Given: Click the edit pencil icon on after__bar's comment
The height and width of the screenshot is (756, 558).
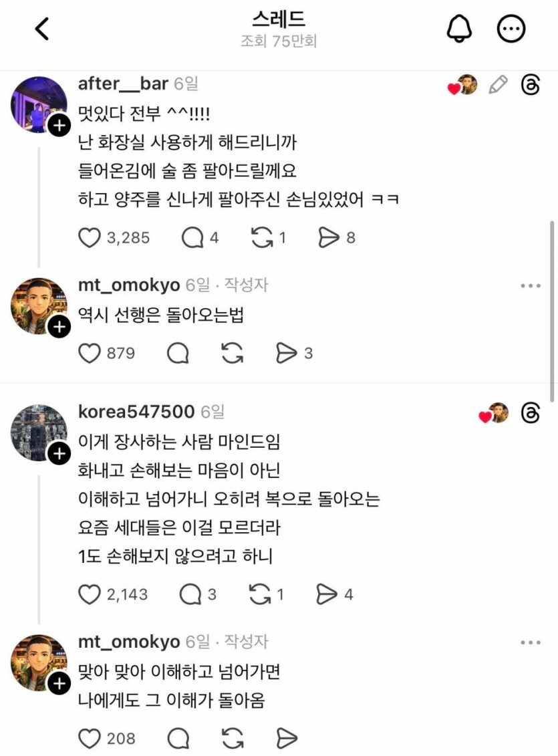Looking at the screenshot, I should click(x=498, y=85).
